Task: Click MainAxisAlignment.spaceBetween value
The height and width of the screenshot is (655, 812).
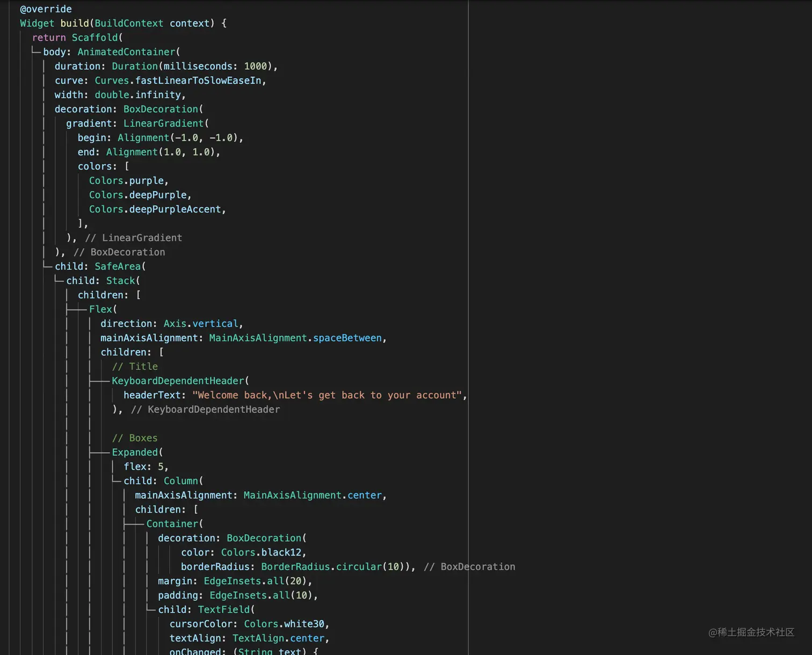Action: (x=295, y=338)
